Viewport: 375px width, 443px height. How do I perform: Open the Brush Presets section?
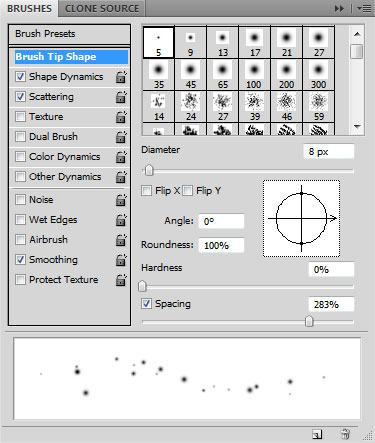click(x=69, y=34)
